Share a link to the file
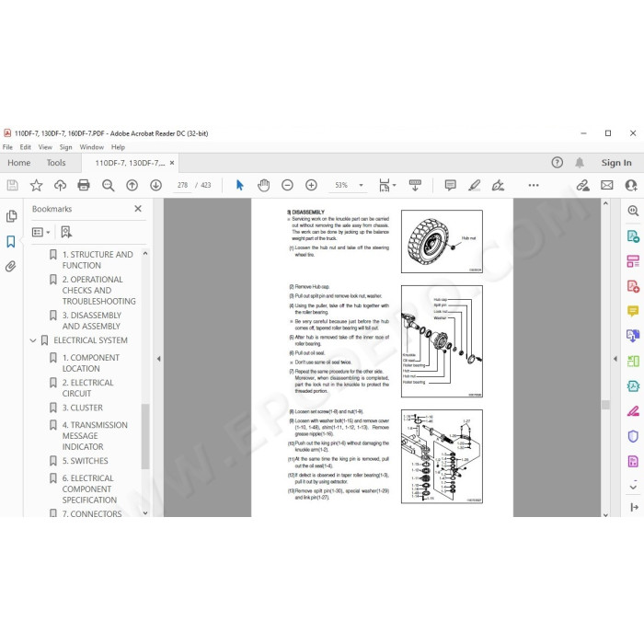The image size is (644, 644). click(x=582, y=185)
